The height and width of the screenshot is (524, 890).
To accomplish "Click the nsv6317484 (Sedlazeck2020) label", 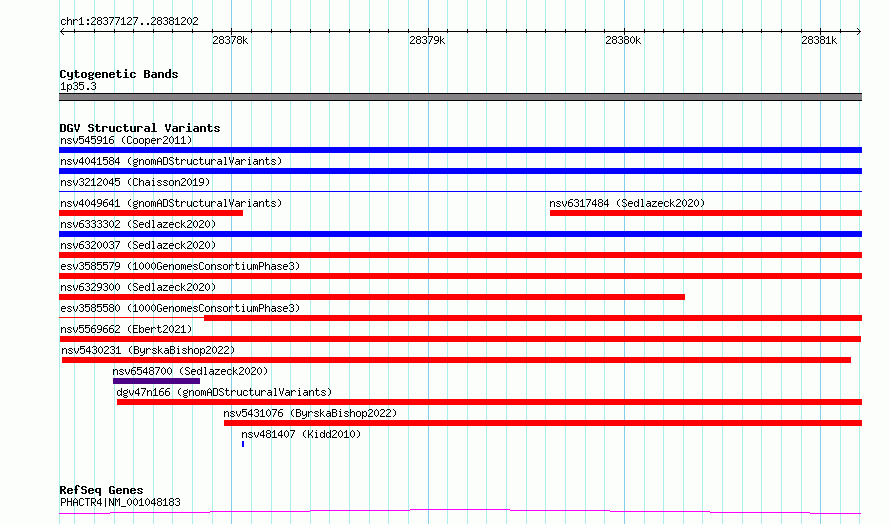I will [627, 203].
